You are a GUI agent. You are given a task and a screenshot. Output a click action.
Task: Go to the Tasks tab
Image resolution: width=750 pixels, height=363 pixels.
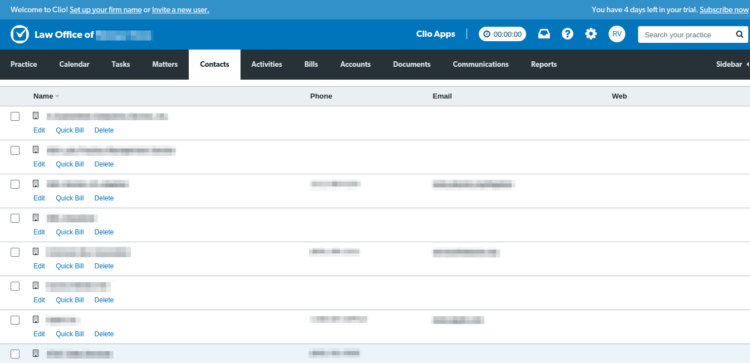121,64
